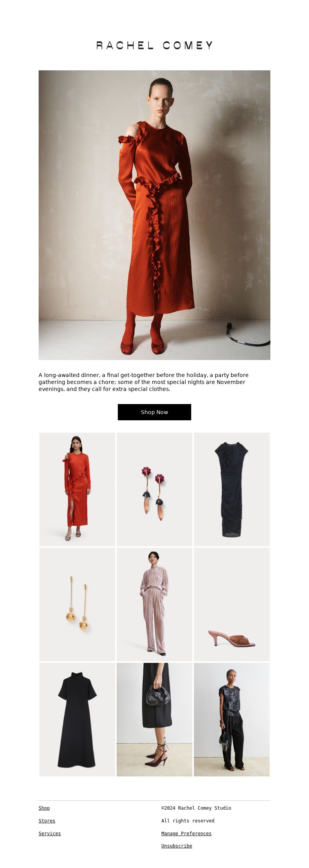Open the sequin top and black pants look

click(x=232, y=720)
